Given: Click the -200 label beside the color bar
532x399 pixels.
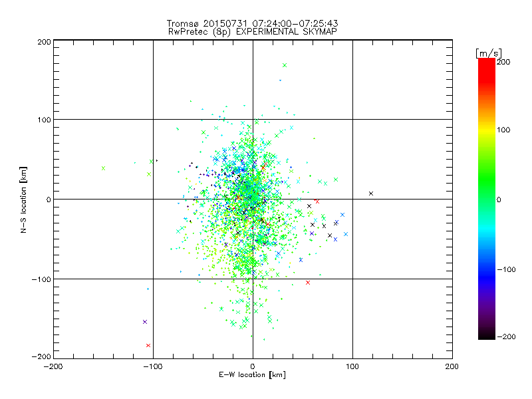Looking at the screenshot, I should (506, 337).
